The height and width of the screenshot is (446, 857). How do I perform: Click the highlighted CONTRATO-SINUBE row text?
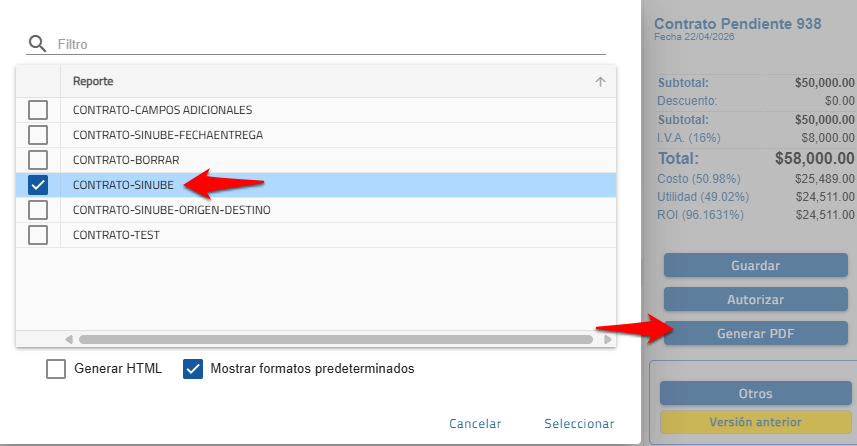pyautogui.click(x=123, y=185)
